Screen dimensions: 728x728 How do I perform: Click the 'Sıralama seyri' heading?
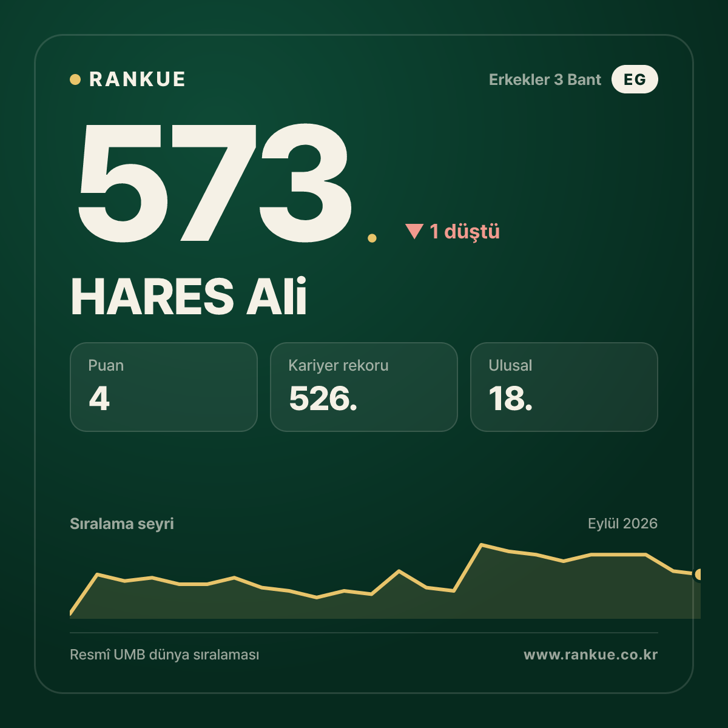pos(122,524)
